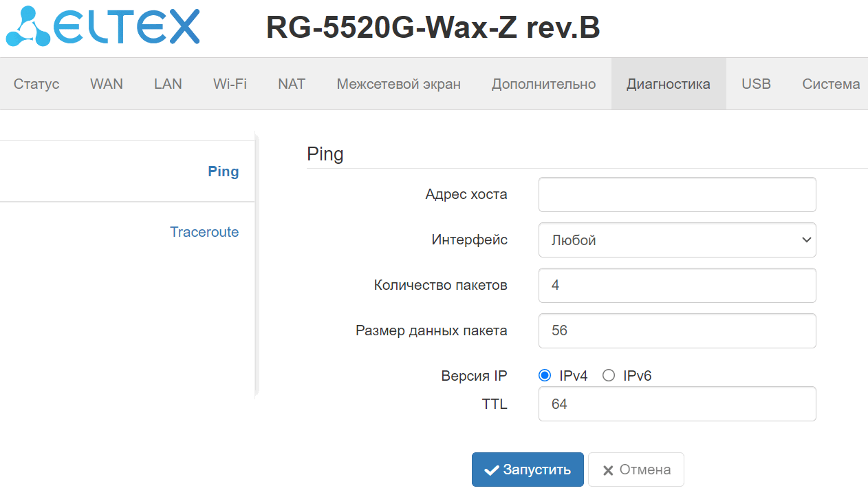Go to the LAN tab
Viewport: 868px width, 495px height.
coord(168,84)
